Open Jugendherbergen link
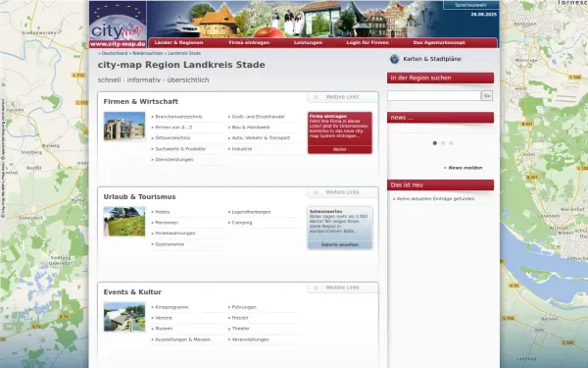The image size is (588, 368). (251, 212)
